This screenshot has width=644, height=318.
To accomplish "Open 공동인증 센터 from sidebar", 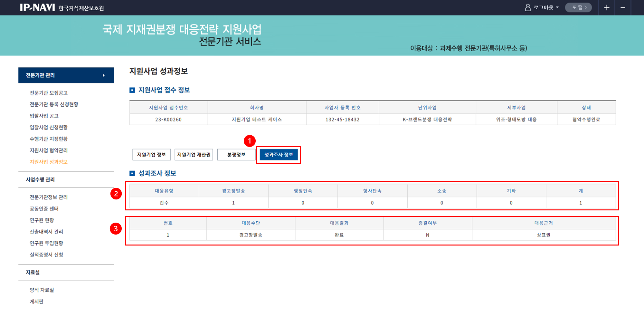I will point(44,209).
